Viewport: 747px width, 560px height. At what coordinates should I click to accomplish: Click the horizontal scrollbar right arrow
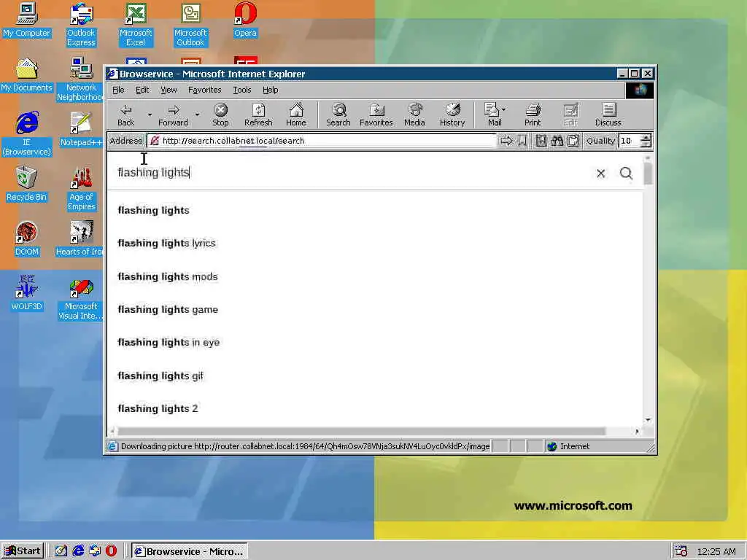click(x=637, y=432)
